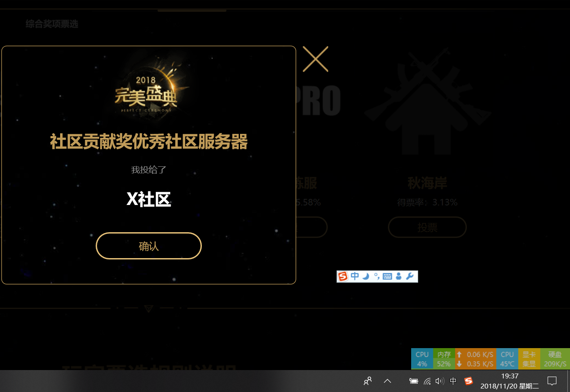Open Sogou settings wrench icon
This screenshot has width=570, height=392.
click(410, 277)
